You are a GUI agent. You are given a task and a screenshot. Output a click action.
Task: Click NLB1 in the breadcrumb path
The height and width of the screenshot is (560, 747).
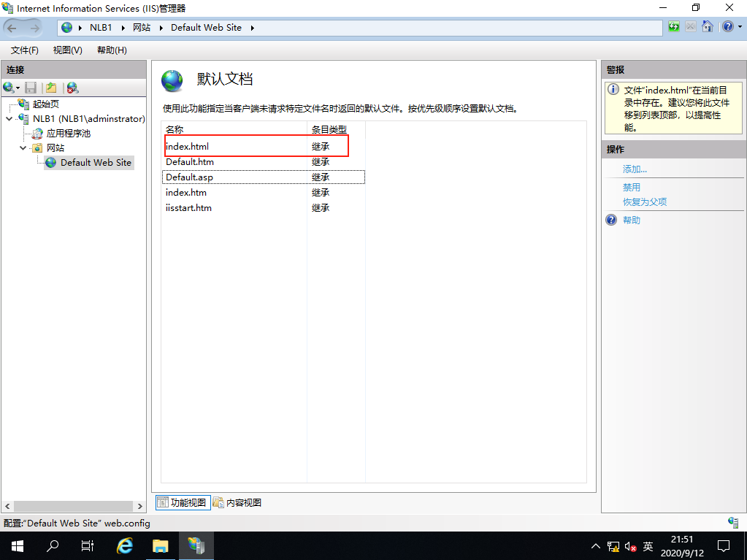(x=101, y=28)
